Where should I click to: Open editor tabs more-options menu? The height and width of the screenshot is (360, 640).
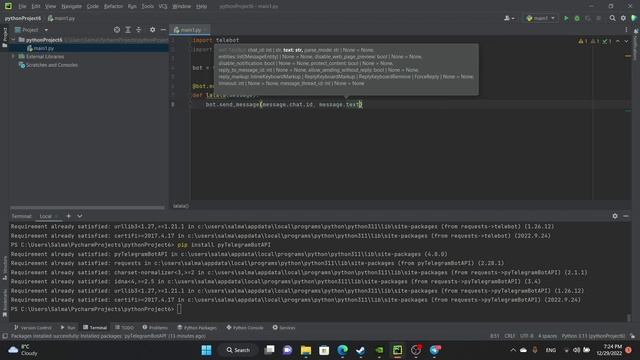click(x=626, y=30)
